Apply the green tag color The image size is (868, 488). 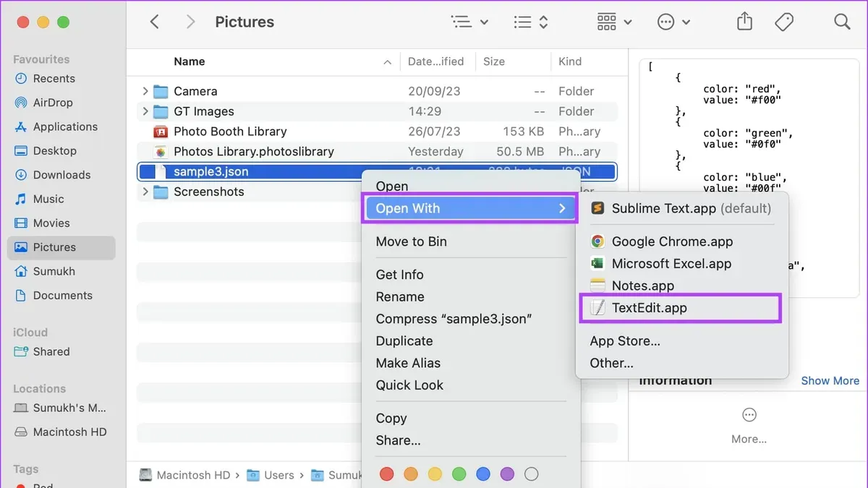point(459,474)
